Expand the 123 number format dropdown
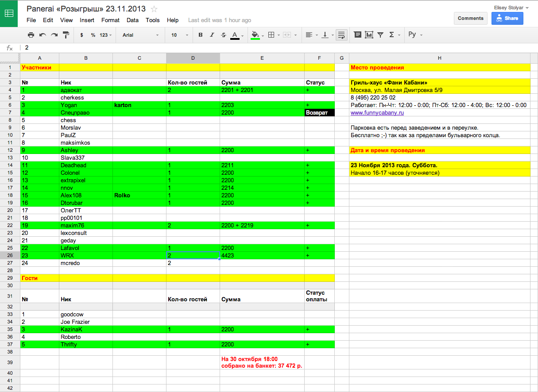The image size is (538, 392). pos(105,35)
